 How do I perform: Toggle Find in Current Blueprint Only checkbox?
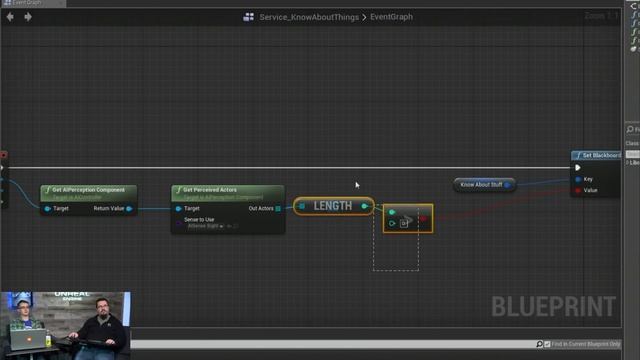coord(547,344)
